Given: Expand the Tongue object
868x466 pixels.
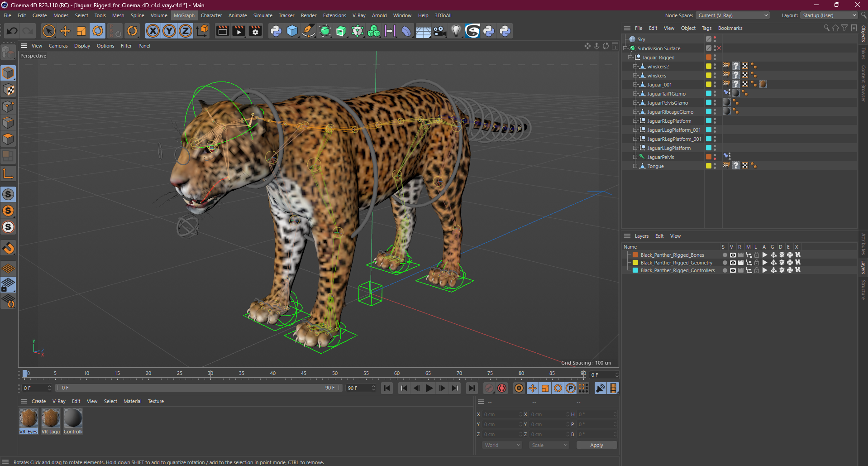Looking at the screenshot, I should tap(635, 166).
